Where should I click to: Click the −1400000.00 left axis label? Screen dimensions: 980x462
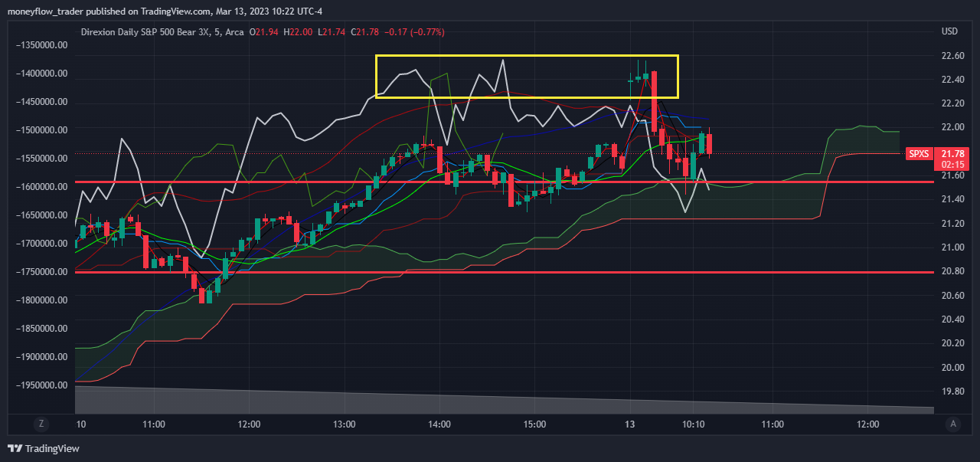pyautogui.click(x=42, y=74)
